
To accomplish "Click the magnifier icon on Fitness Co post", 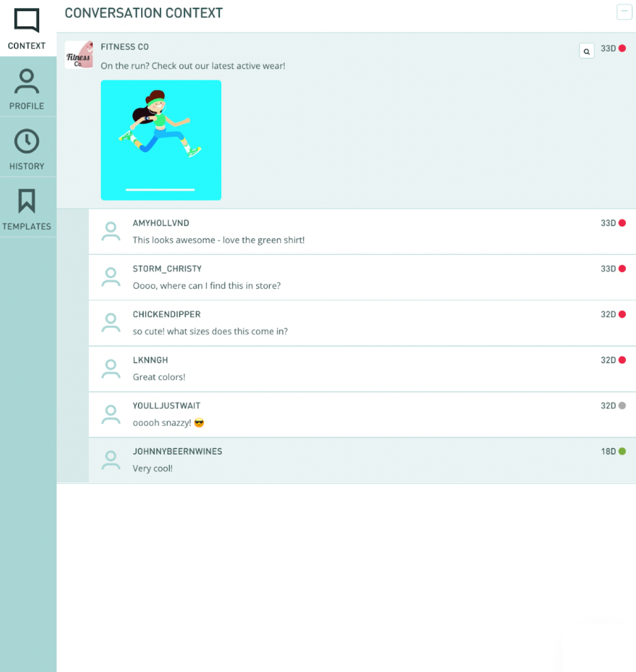I will 586,51.
